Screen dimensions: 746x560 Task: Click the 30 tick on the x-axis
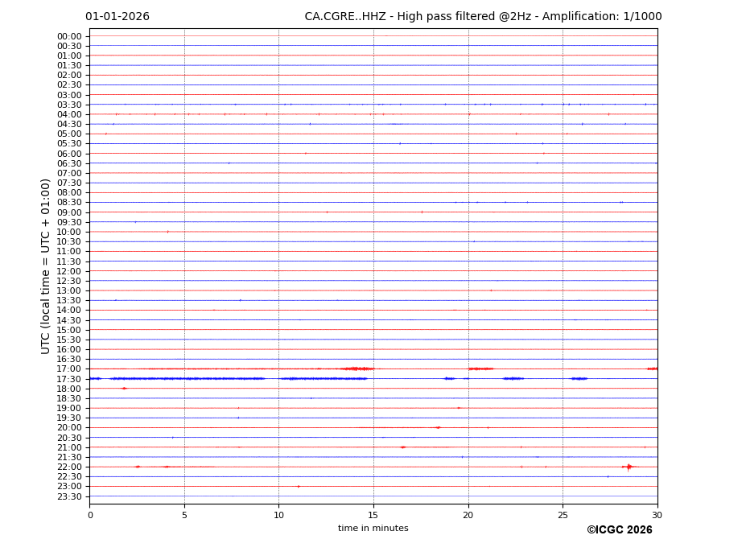(657, 515)
